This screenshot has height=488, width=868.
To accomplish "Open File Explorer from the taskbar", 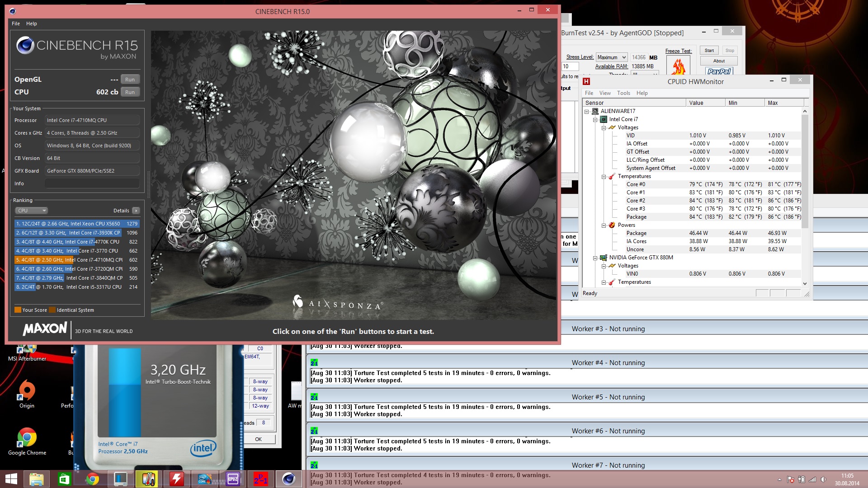I will pyautogui.click(x=36, y=479).
